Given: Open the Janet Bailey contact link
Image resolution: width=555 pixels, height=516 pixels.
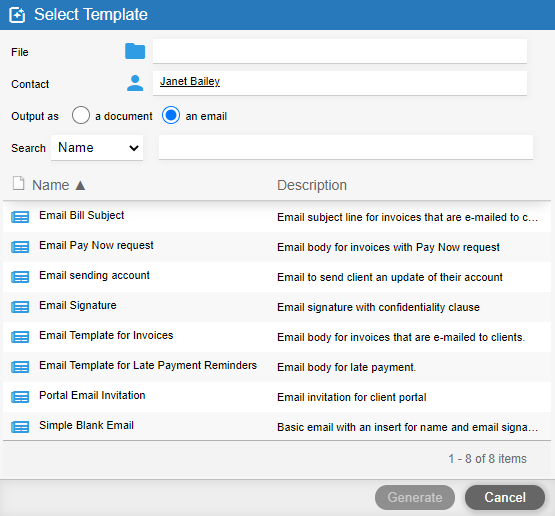Looking at the screenshot, I should point(190,81).
